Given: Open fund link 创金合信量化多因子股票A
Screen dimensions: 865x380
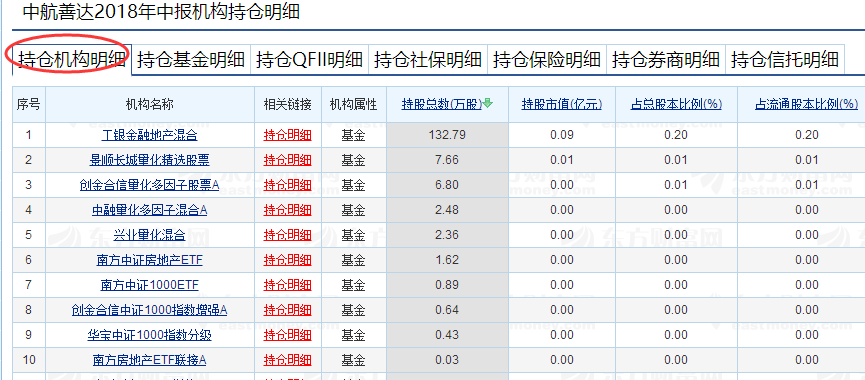Looking at the screenshot, I should (x=149, y=185).
